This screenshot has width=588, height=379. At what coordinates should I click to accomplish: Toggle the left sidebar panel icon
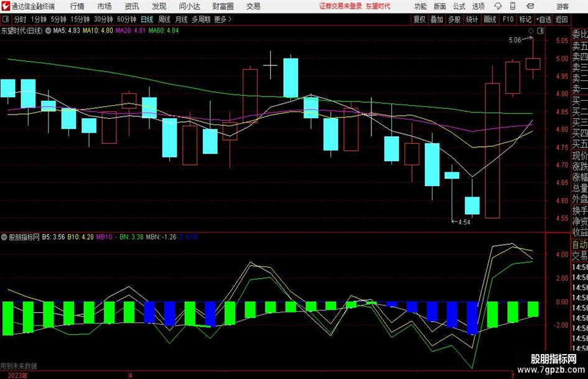click(6, 19)
